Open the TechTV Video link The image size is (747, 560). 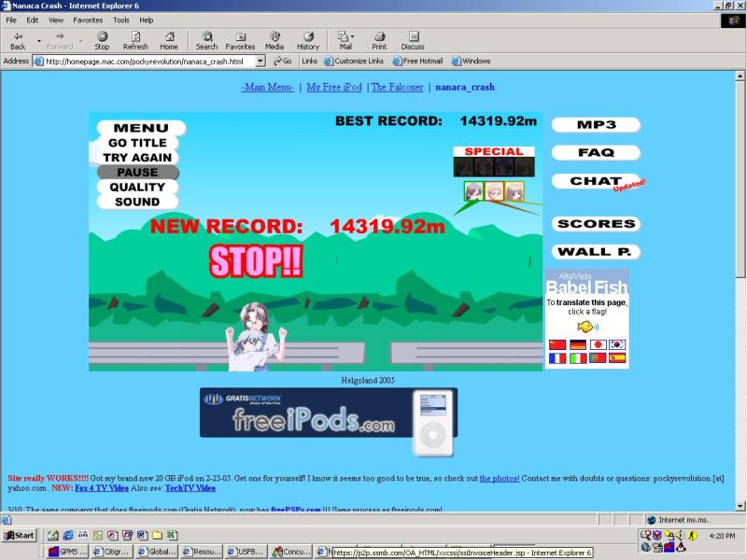tap(190, 488)
